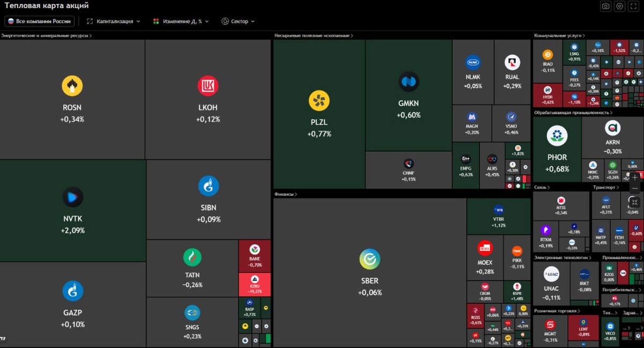The image size is (644, 348).
Task: Click the LKOH Lukoil logo
Action: click(208, 86)
